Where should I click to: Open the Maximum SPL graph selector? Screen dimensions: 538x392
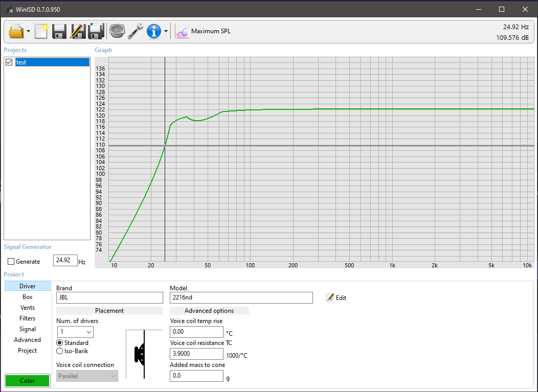point(211,31)
